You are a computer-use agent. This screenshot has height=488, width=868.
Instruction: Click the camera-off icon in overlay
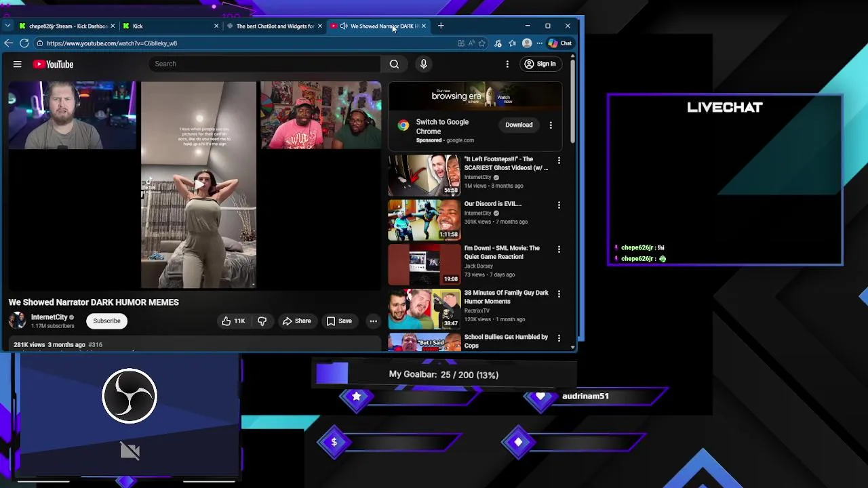point(130,451)
